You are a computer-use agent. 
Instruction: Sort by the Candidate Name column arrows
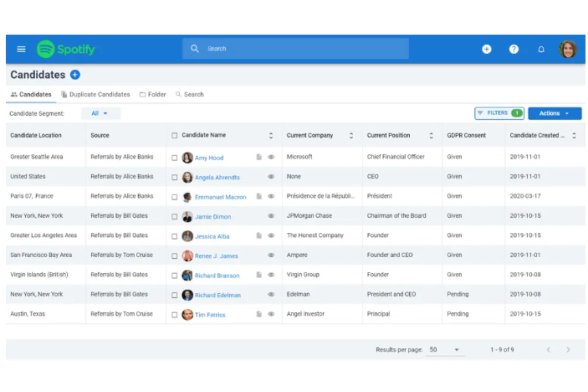tap(271, 136)
